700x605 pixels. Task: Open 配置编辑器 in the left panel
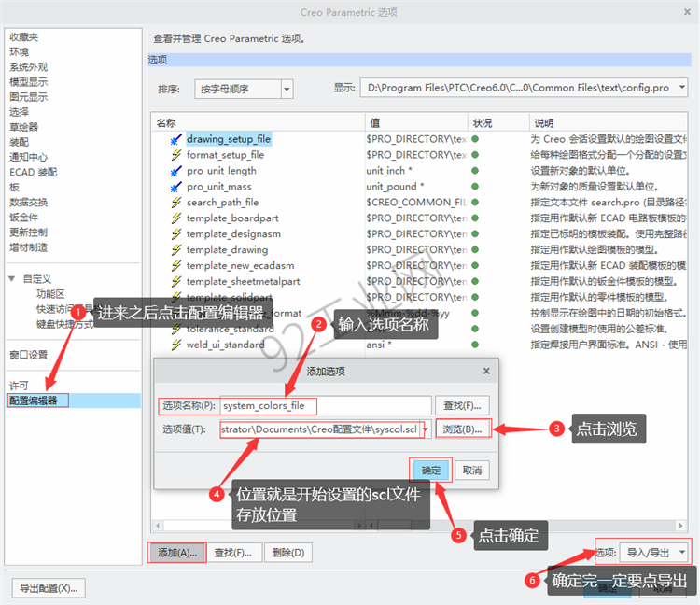coord(34,401)
